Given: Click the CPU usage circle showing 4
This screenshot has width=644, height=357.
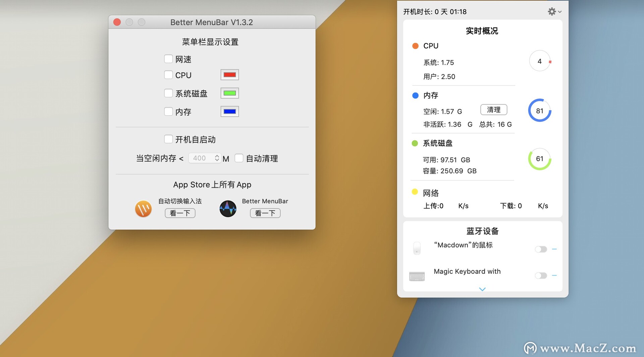Looking at the screenshot, I should coord(540,61).
